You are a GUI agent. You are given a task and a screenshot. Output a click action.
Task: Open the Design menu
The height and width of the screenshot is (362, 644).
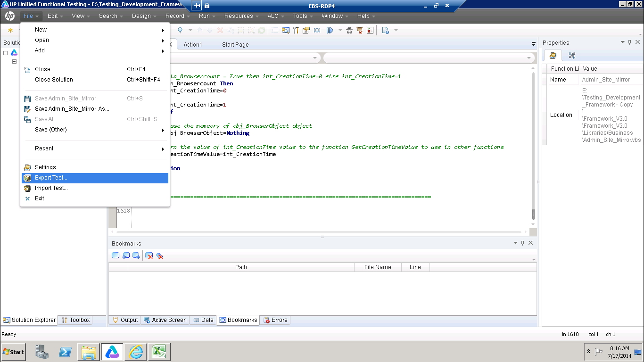(x=141, y=16)
